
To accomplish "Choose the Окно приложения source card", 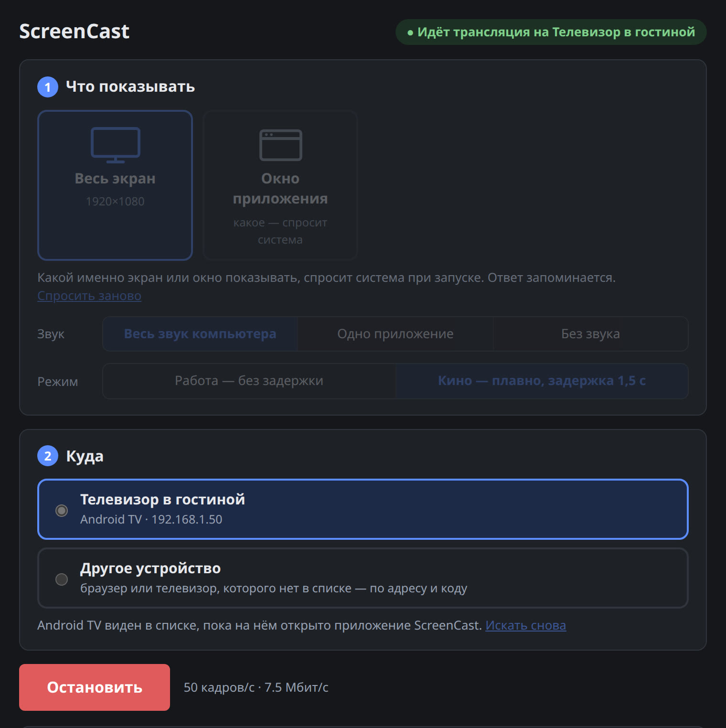I will (x=280, y=185).
